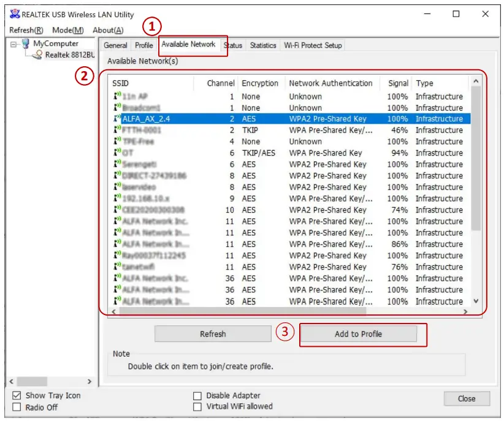
Task: Toggle the Show Tray Icon checkbox
Action: tap(17, 395)
